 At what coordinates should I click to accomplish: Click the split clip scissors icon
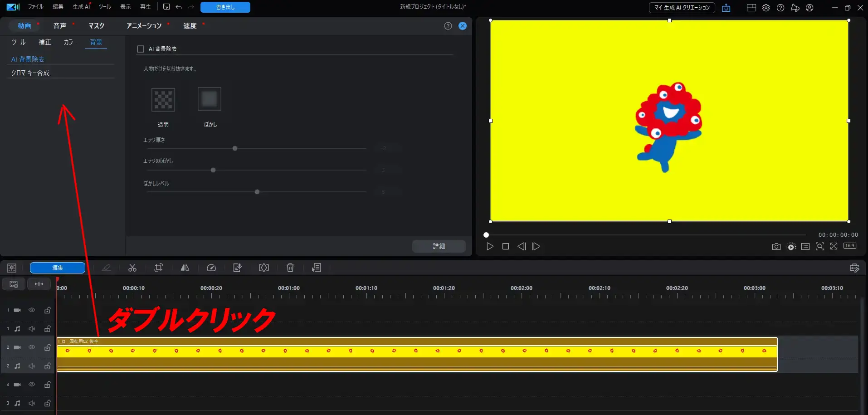132,268
